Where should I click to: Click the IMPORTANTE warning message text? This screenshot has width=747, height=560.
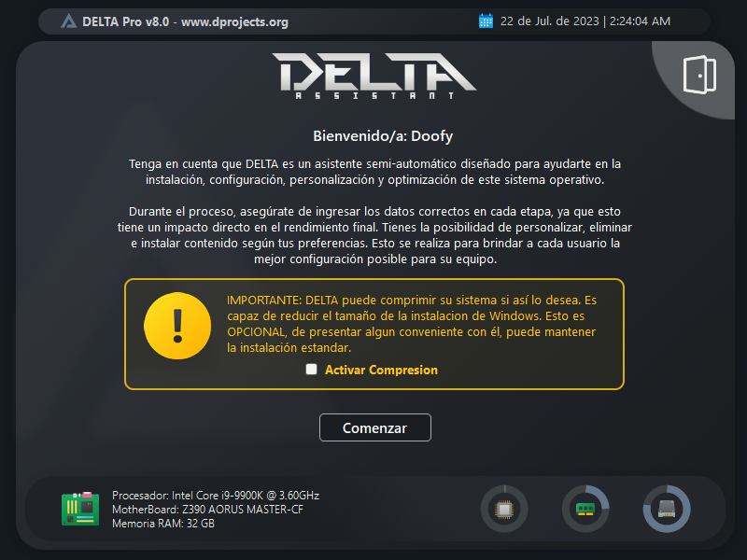tap(412, 324)
